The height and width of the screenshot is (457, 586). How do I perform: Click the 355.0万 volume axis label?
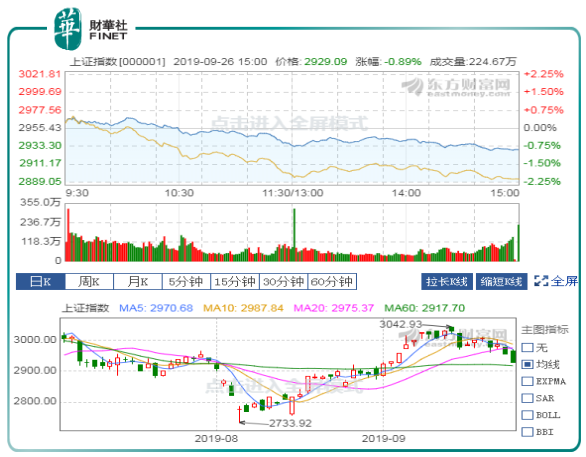[40, 203]
